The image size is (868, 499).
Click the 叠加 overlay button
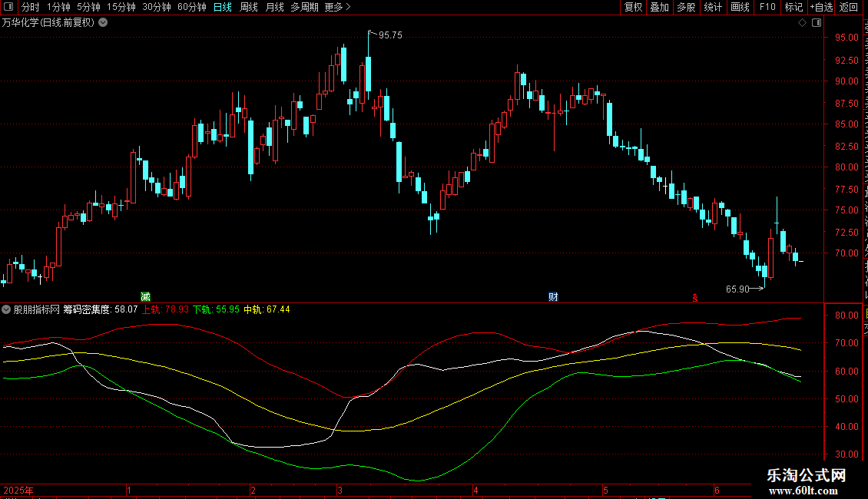(660, 7)
